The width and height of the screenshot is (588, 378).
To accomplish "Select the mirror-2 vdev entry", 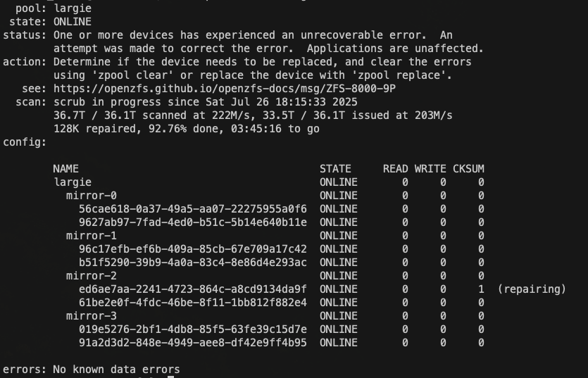I will tap(92, 276).
